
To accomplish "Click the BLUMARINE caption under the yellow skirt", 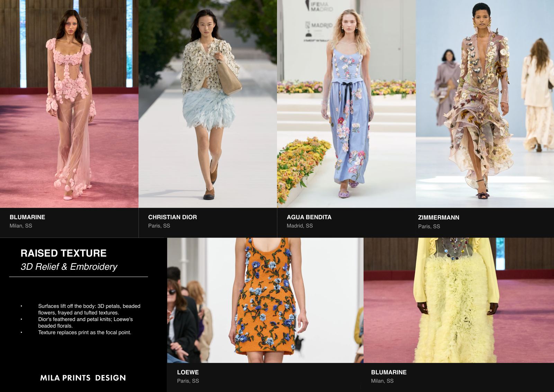I will tap(389, 372).
